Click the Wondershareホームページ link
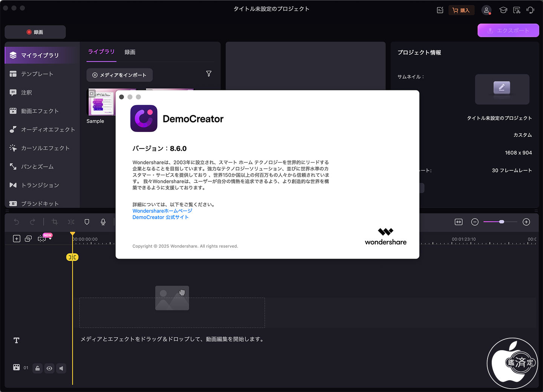The width and height of the screenshot is (543, 392). tap(162, 211)
